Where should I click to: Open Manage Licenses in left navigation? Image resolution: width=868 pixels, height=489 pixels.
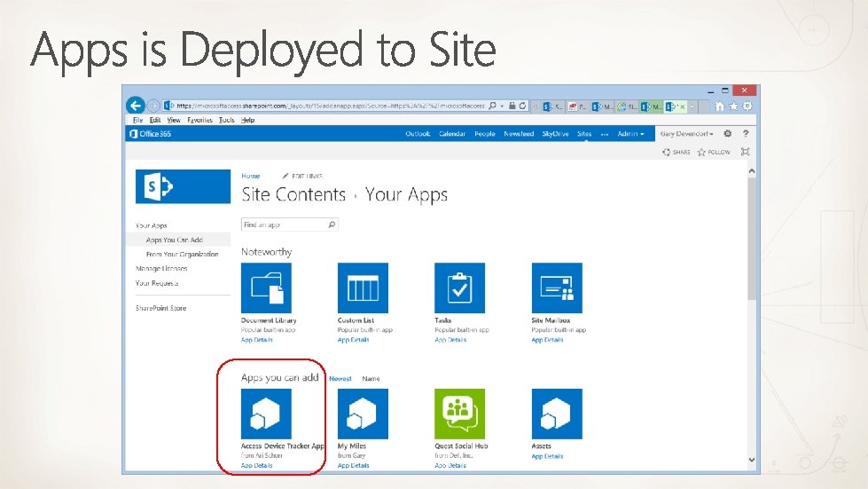(161, 269)
